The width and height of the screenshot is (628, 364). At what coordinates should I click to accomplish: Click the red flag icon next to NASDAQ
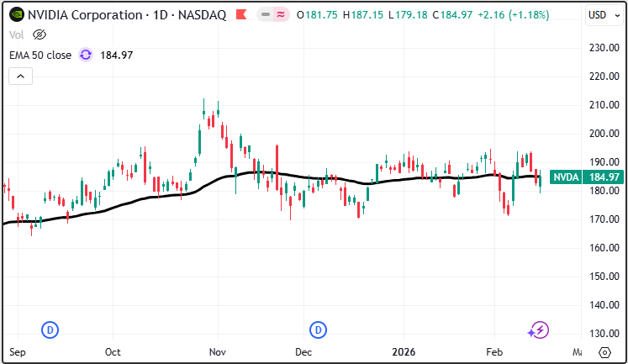pyautogui.click(x=240, y=14)
